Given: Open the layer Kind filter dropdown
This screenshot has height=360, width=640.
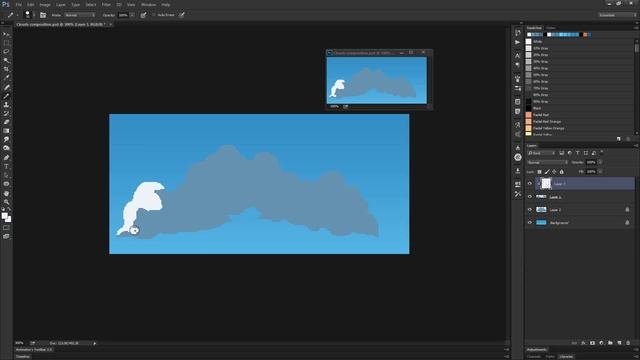Looking at the screenshot, I should 541,153.
